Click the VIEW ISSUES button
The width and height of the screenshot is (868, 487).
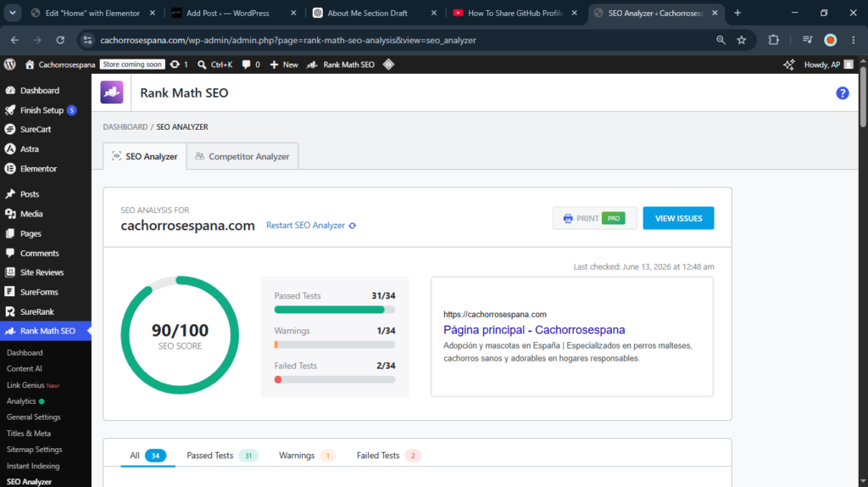tap(678, 218)
